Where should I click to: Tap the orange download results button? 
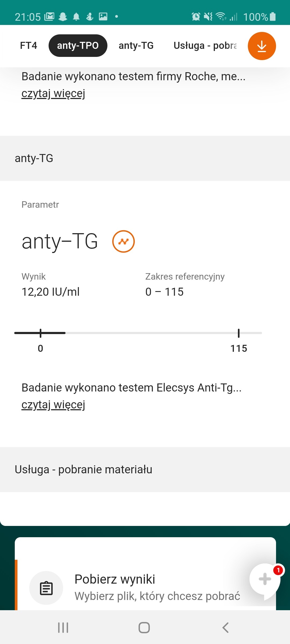[262, 46]
